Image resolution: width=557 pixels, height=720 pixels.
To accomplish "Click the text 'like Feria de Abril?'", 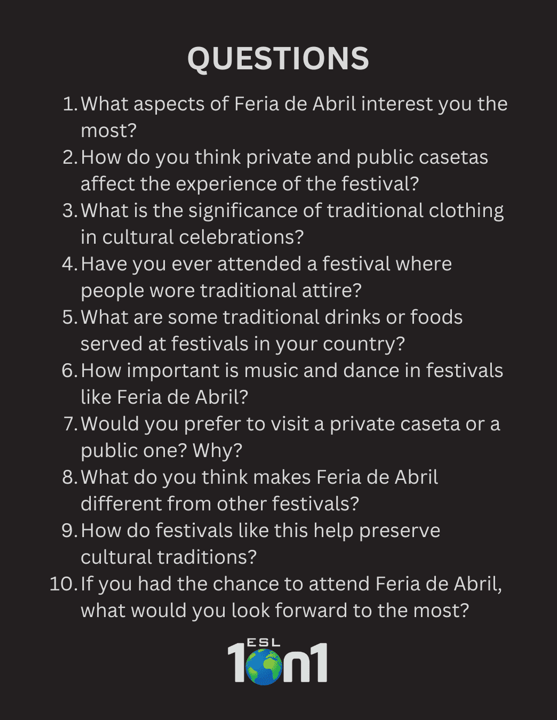I will 164,397.
